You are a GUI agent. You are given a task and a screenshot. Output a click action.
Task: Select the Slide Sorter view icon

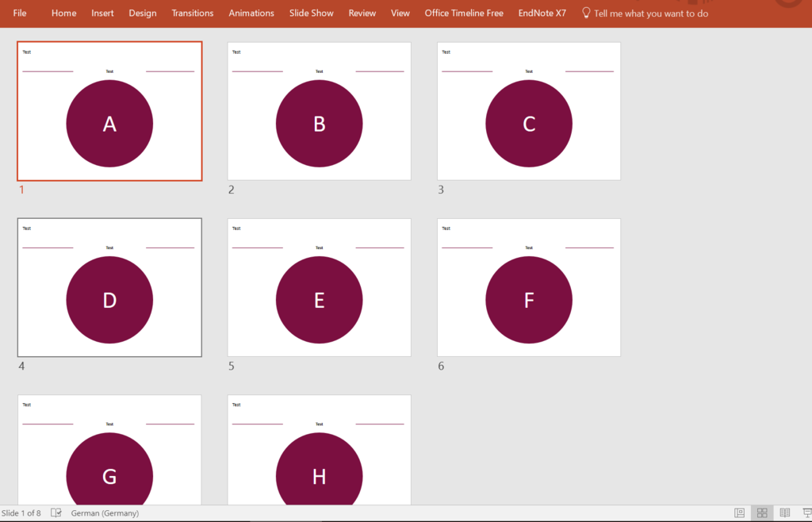click(x=762, y=513)
